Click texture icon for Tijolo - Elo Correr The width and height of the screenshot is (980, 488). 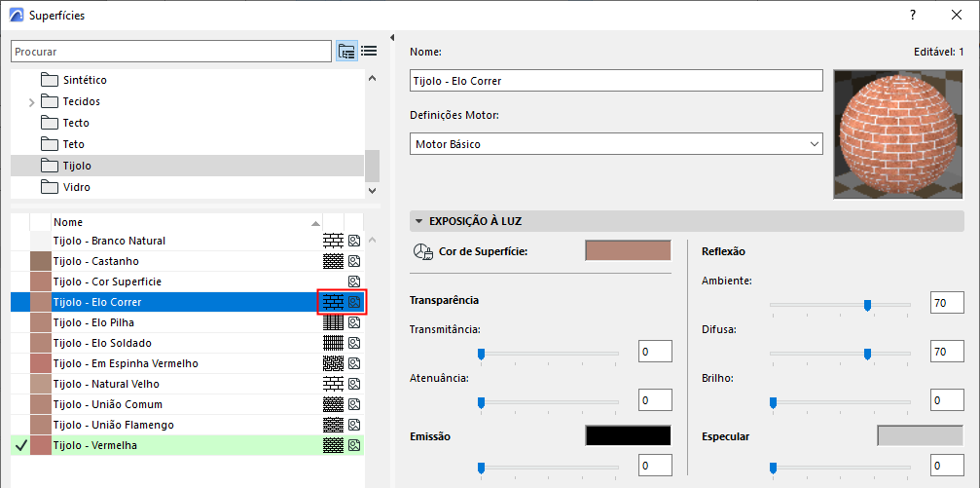(354, 302)
